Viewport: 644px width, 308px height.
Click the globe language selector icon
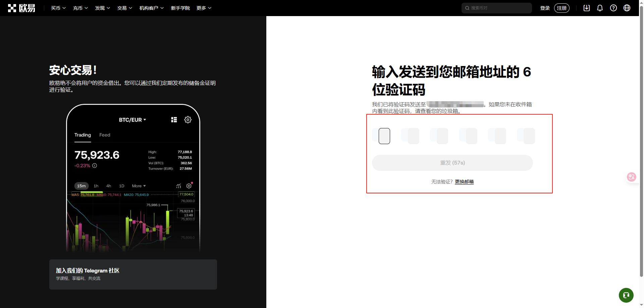pyautogui.click(x=627, y=8)
